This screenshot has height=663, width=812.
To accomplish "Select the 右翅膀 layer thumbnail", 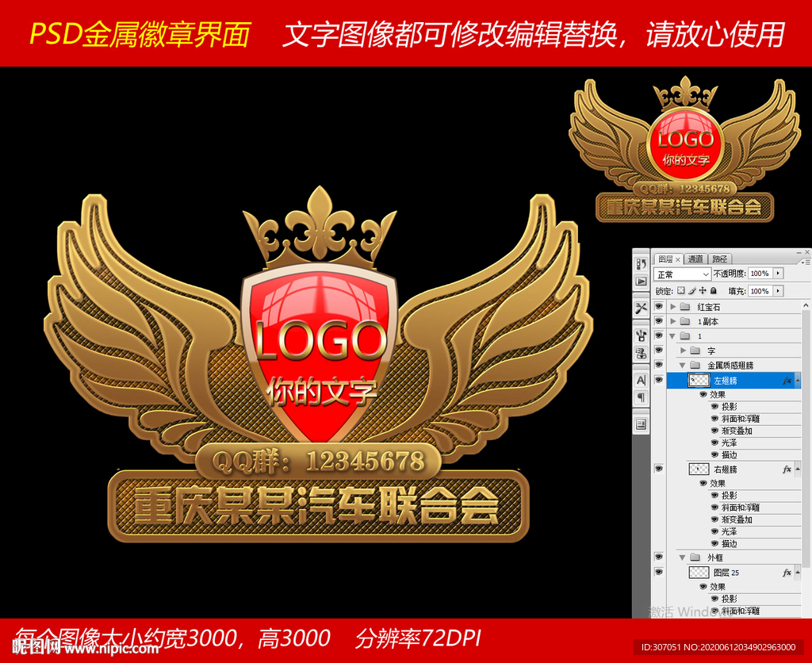I will (x=699, y=469).
